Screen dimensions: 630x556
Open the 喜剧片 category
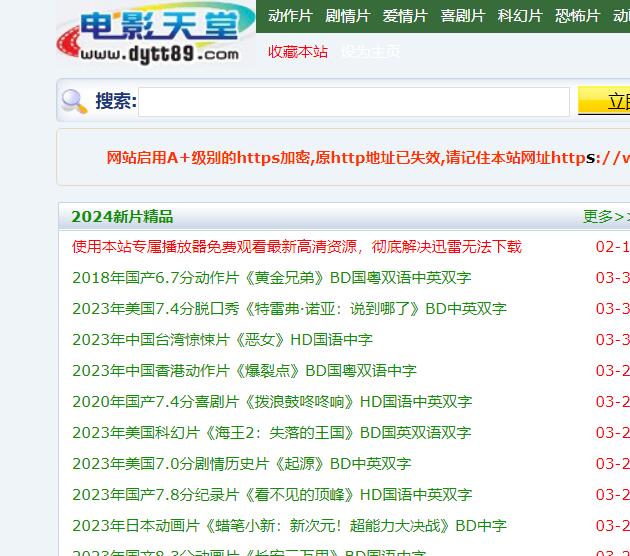coord(463,16)
